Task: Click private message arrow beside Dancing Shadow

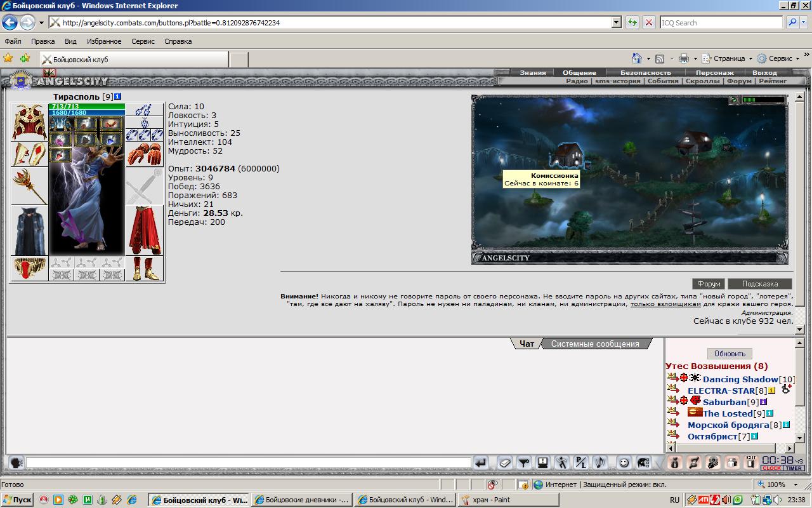Action: (x=672, y=378)
